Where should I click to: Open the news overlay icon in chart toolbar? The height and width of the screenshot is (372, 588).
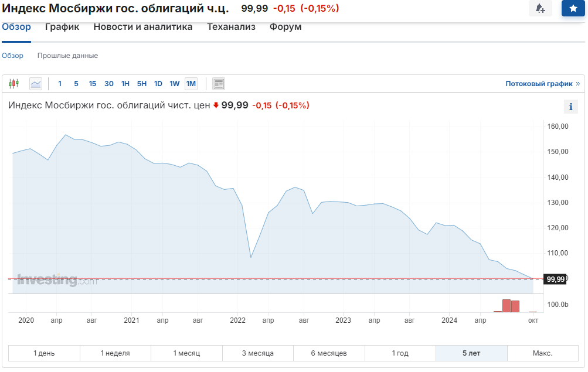(x=219, y=84)
